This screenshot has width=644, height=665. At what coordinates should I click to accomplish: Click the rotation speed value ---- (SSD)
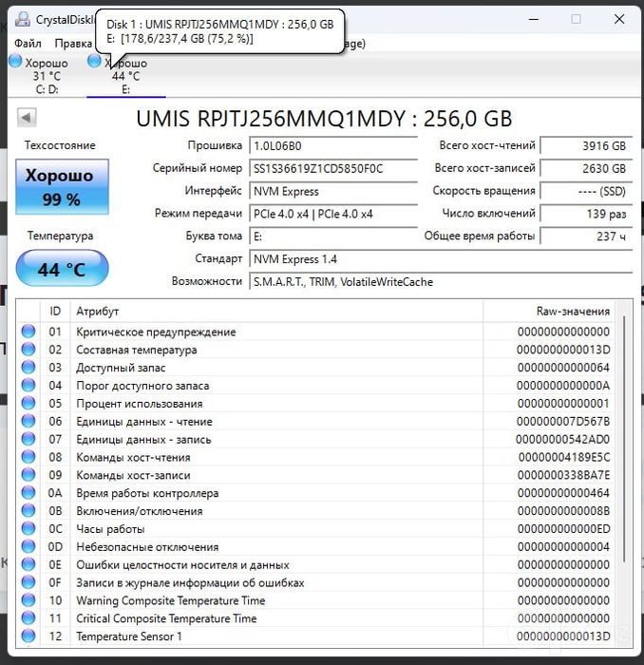[586, 191]
